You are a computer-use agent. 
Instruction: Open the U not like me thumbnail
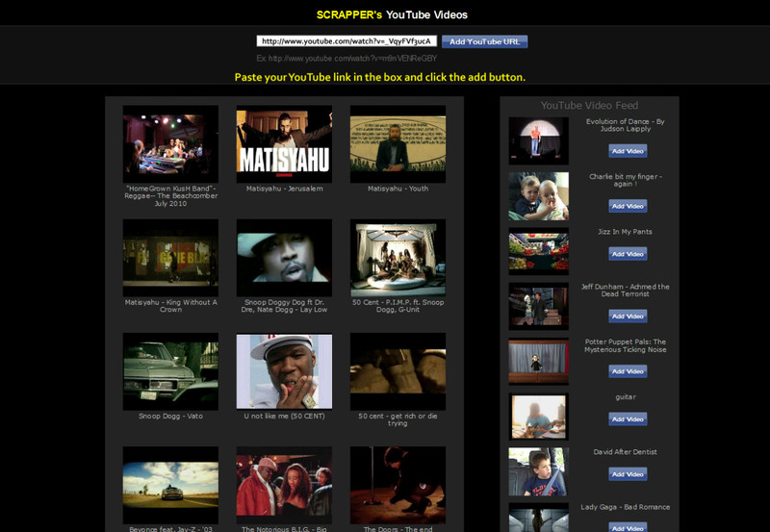pyautogui.click(x=284, y=371)
